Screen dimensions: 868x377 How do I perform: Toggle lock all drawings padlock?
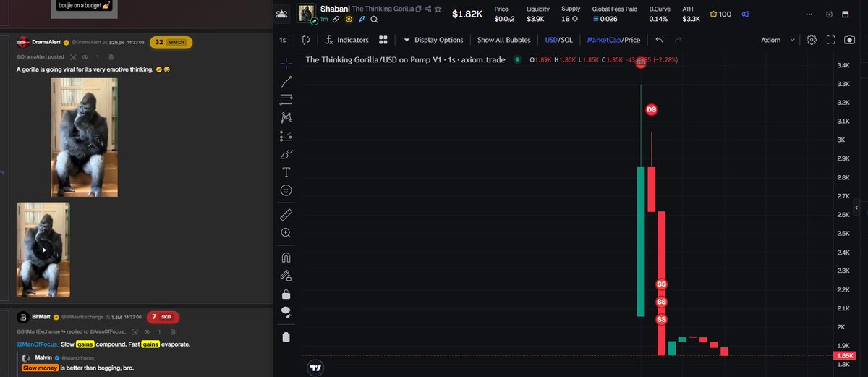pyautogui.click(x=286, y=294)
